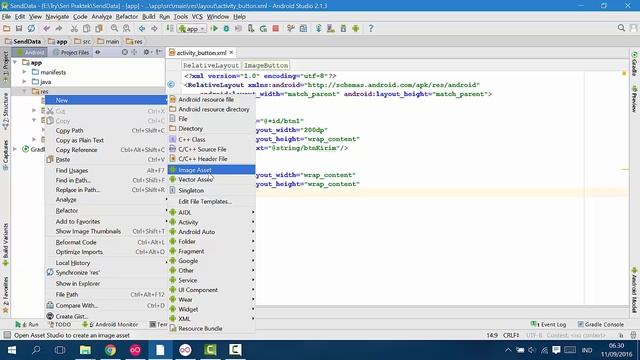Click the CRLF line separator indicator
This screenshot has height=360, width=640.
pos(511,335)
